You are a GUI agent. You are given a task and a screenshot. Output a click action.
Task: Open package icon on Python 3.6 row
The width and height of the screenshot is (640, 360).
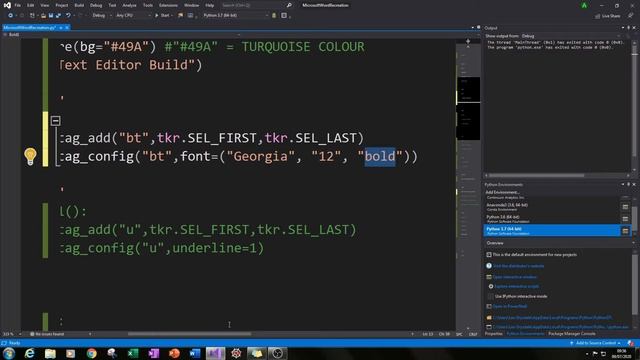click(625, 219)
